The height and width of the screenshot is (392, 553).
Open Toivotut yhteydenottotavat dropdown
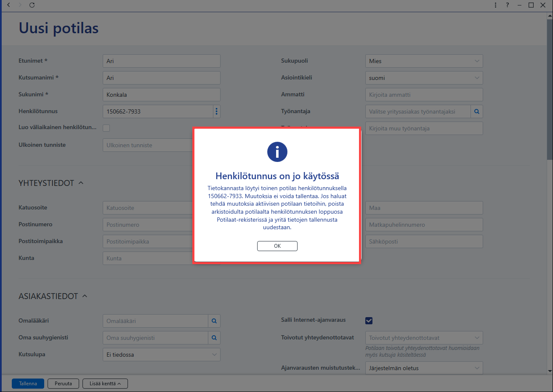coord(424,338)
